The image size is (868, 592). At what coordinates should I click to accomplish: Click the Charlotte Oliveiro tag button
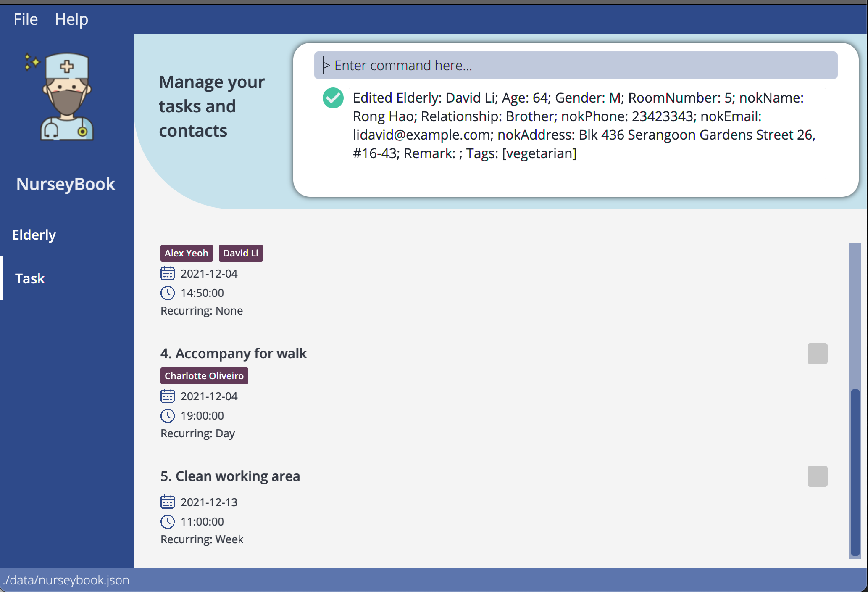pos(204,375)
